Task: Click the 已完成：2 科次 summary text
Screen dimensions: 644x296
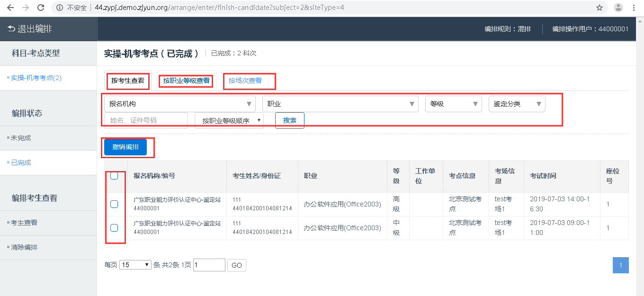Action: 233,54
